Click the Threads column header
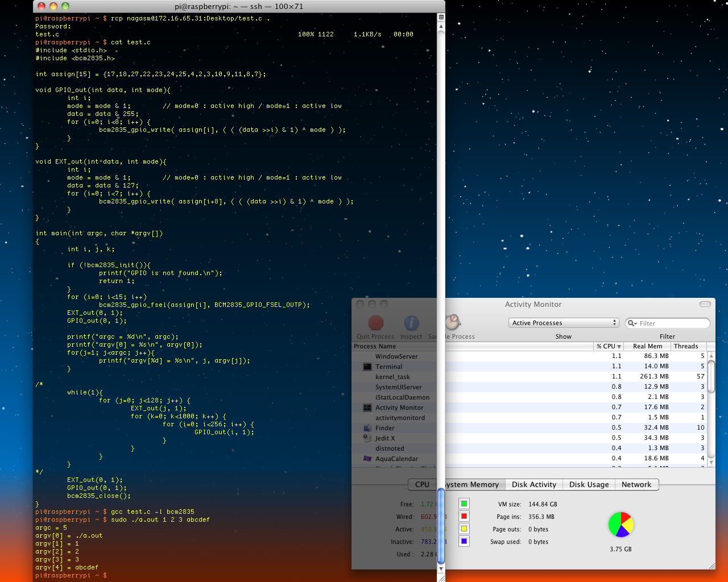Image resolution: width=728 pixels, height=582 pixels. pos(686,346)
